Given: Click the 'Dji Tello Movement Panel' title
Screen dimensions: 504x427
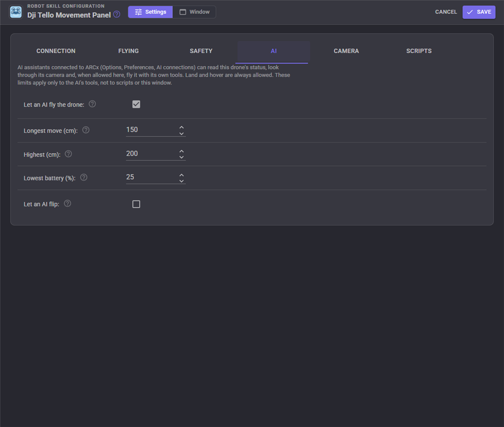Looking at the screenshot, I should (69, 15).
